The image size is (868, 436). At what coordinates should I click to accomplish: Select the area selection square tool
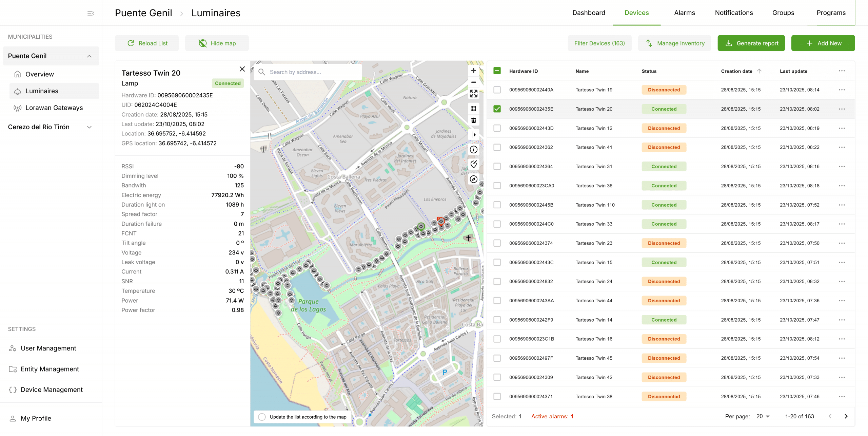click(473, 109)
